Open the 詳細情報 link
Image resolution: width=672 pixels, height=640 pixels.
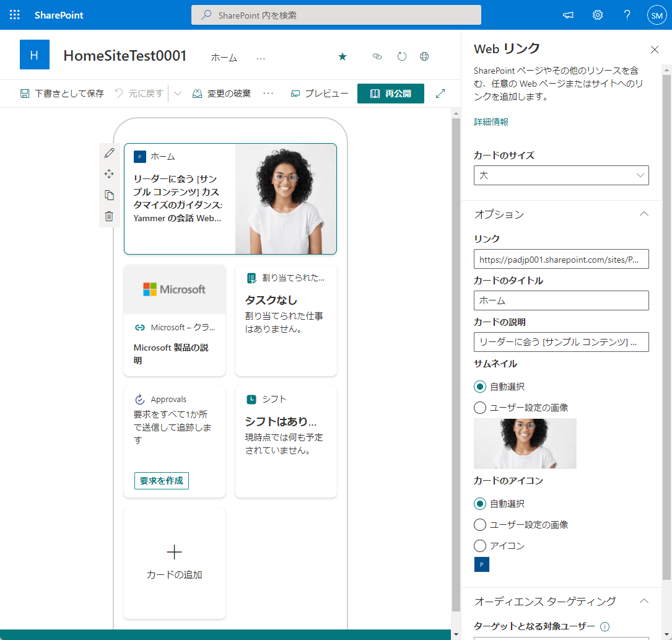pos(491,121)
